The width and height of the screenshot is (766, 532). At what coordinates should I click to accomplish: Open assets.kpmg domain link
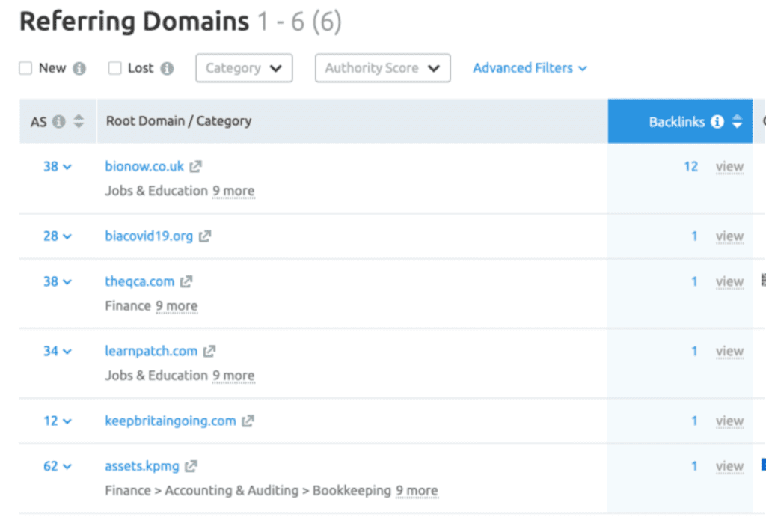pos(142,467)
